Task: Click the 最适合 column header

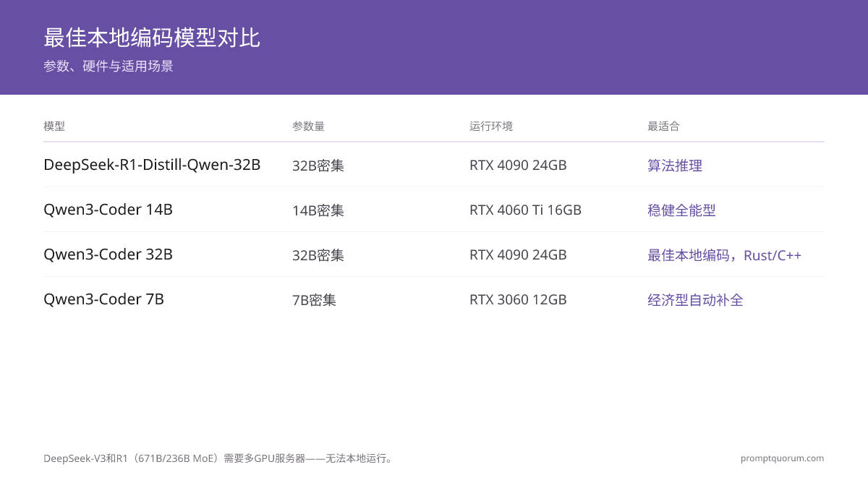Action: [663, 126]
